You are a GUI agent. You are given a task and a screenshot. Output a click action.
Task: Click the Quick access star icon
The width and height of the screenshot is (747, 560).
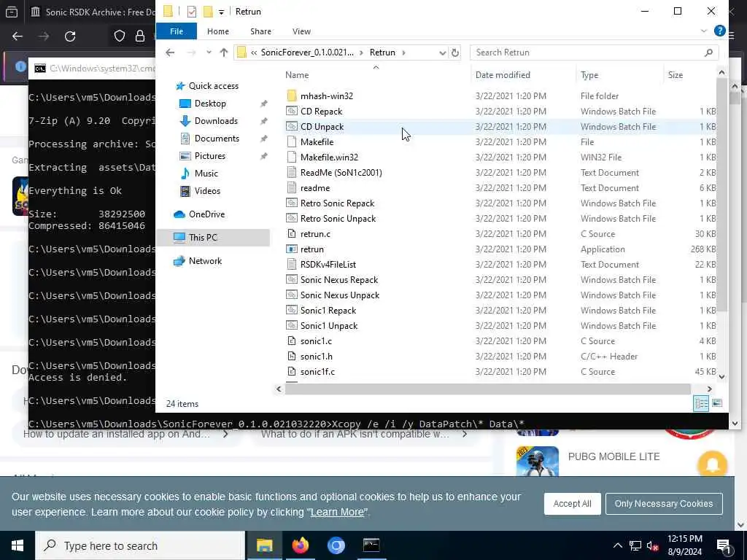pyautogui.click(x=180, y=86)
